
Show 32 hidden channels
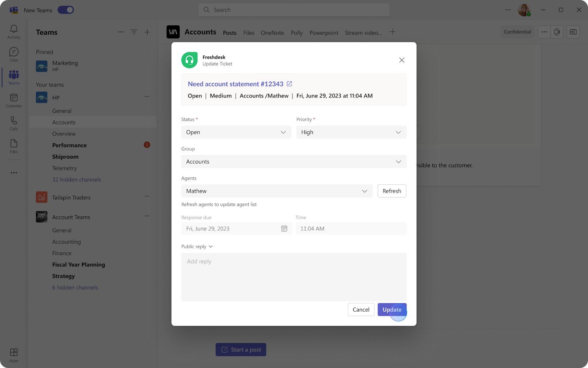pyautogui.click(x=76, y=180)
